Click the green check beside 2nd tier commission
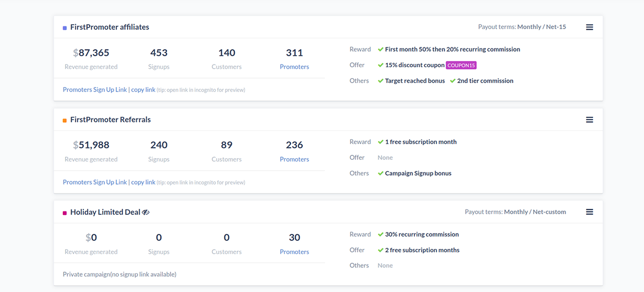The height and width of the screenshot is (292, 644). coord(453,81)
